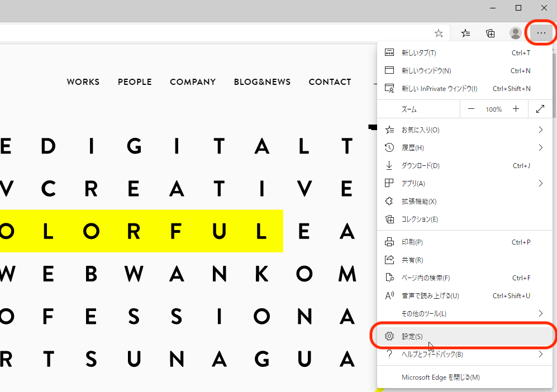557x392 pixels.
Task: Click the WORKS navigation link
Action: 83,82
